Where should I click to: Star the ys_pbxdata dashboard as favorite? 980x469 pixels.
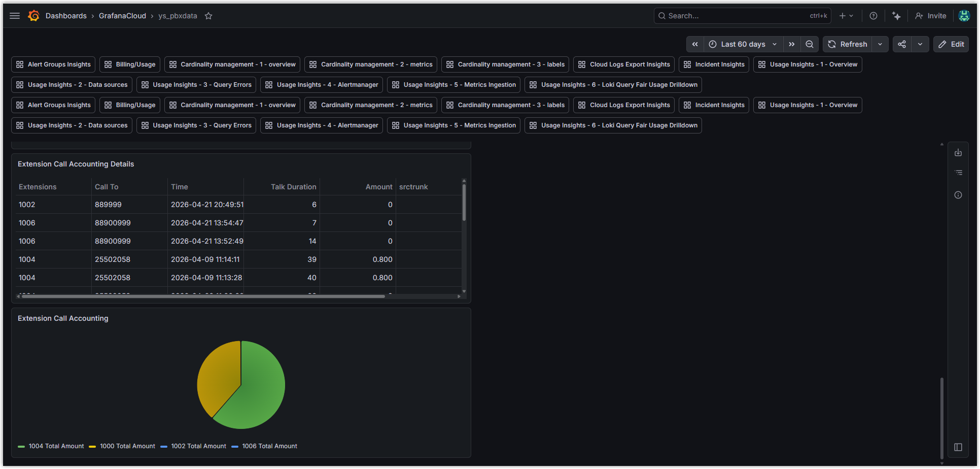208,16
